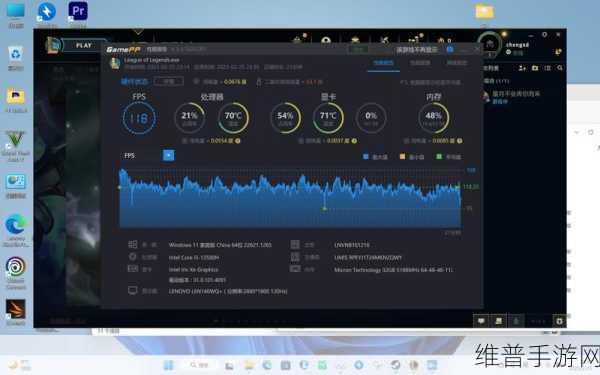This screenshot has width=600, height=375.
Task: Toggle the green average-value legend checkbox
Action: pyautogui.click(x=439, y=156)
